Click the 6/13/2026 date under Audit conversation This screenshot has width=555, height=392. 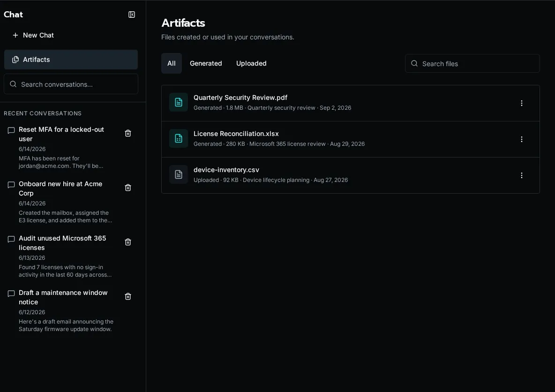point(32,258)
